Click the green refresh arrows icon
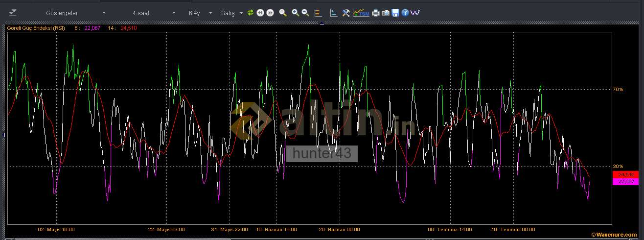 pyautogui.click(x=251, y=13)
